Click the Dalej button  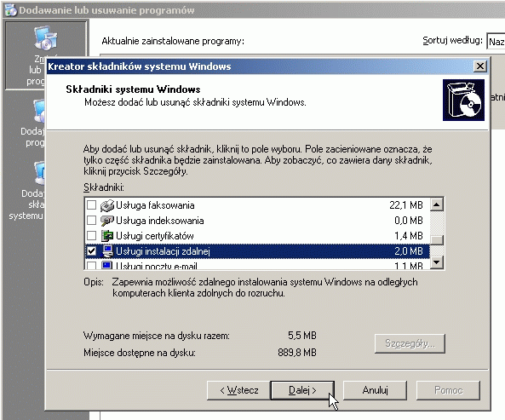[302, 390]
